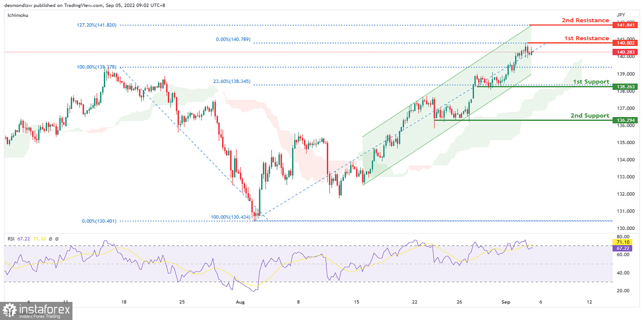Click the 135.000 price axis label
Screen dimensions: 644x320
pos(625,142)
